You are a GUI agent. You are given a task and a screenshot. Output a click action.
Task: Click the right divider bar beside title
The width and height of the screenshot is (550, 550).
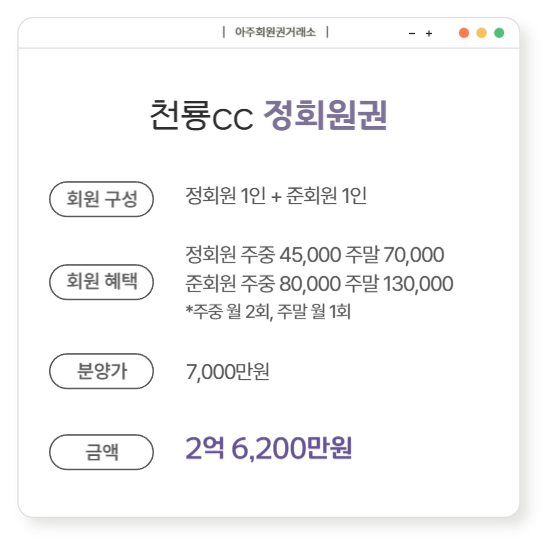point(327,32)
